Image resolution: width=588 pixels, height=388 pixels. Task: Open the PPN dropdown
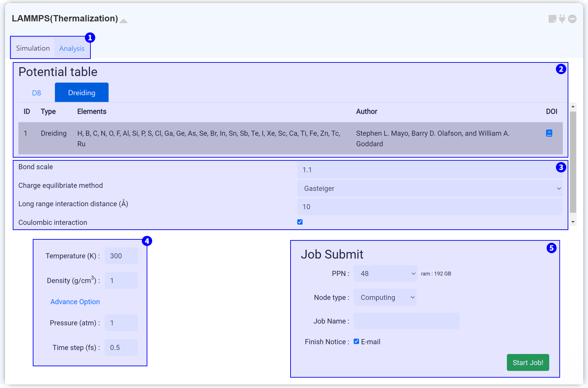coord(385,273)
